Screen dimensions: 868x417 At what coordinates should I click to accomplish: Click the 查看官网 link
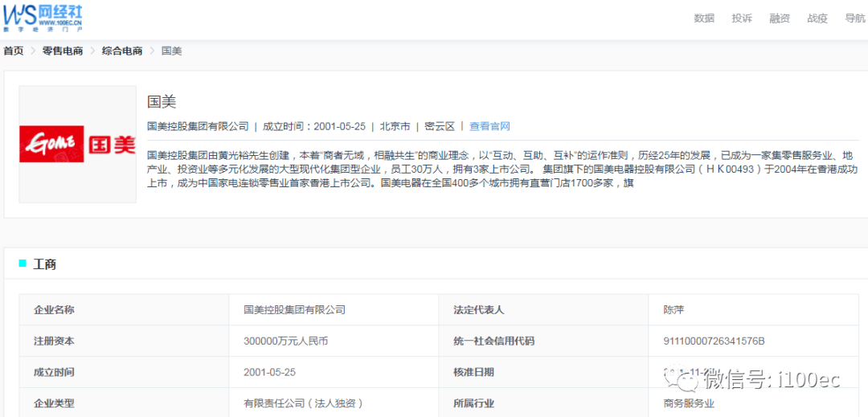(x=489, y=126)
